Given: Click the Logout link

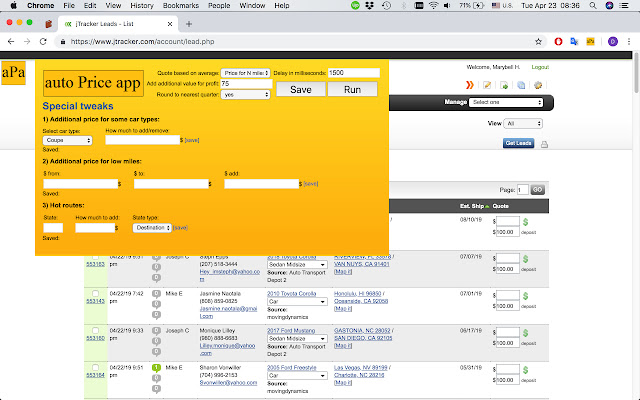Looking at the screenshot, I should tap(539, 67).
